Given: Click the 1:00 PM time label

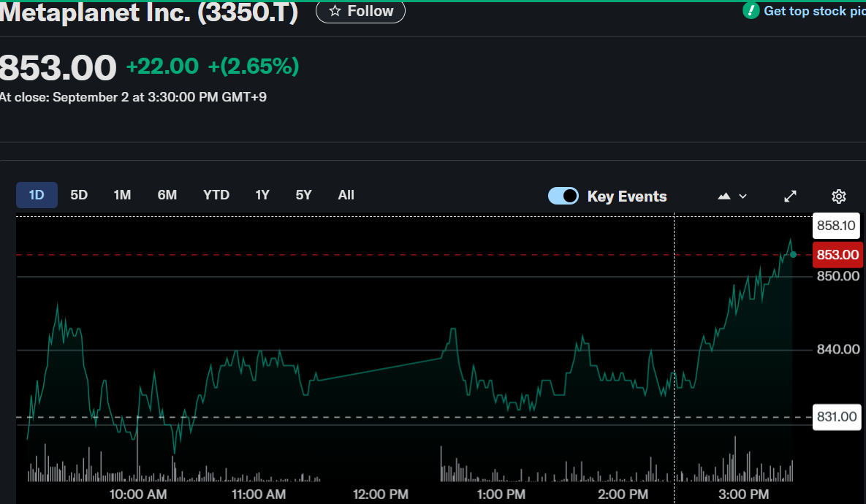Looking at the screenshot, I should [501, 494].
